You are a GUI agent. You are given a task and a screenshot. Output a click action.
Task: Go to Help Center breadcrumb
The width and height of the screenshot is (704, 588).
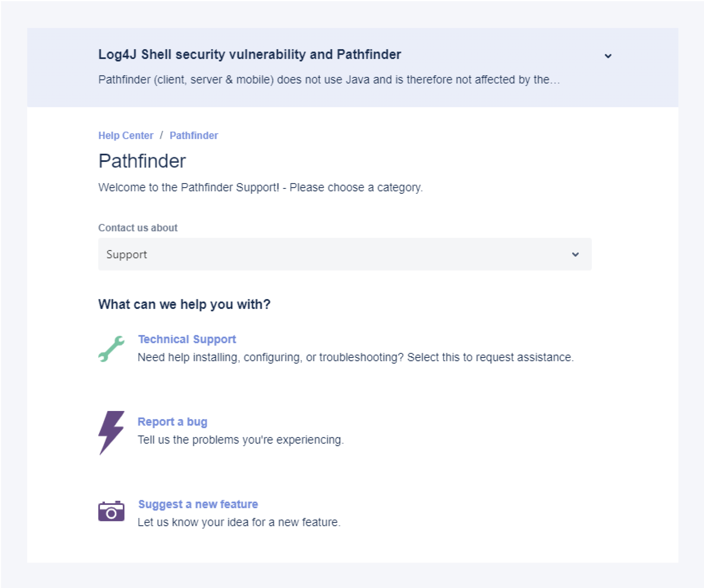coord(126,135)
